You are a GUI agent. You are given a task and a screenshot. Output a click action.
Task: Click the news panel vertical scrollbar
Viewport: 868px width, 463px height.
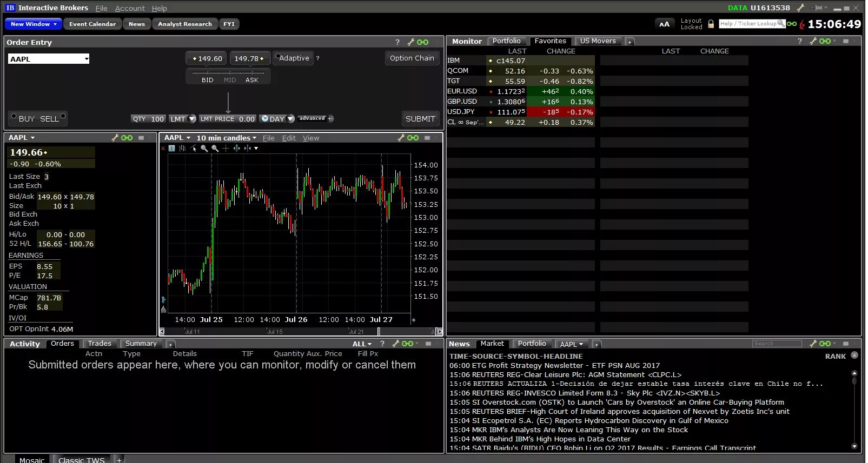854,408
